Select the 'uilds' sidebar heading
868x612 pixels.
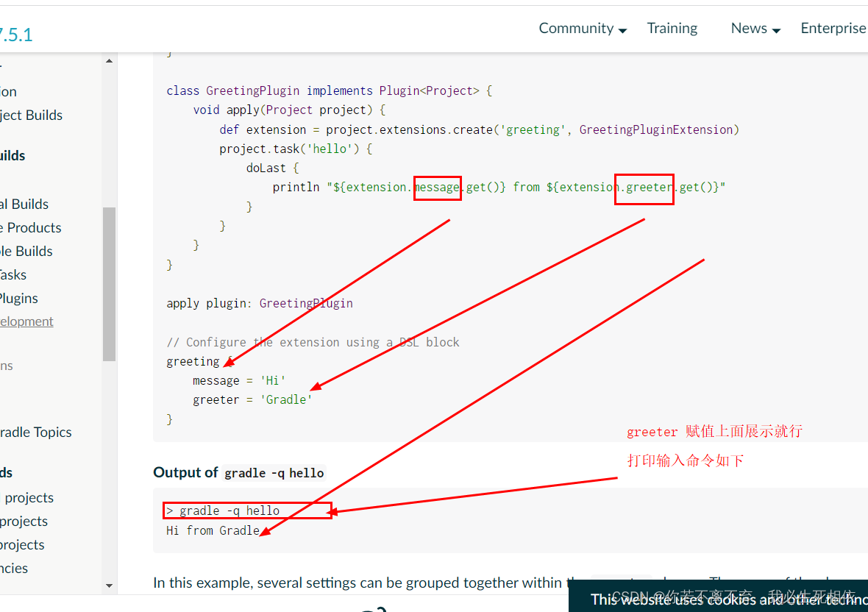click(x=13, y=155)
